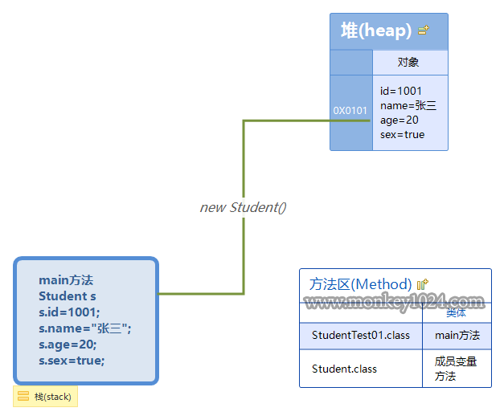Screen dimensions: 504x420
Task: Click the icon next to 堆(heap) title
Action: (424, 31)
